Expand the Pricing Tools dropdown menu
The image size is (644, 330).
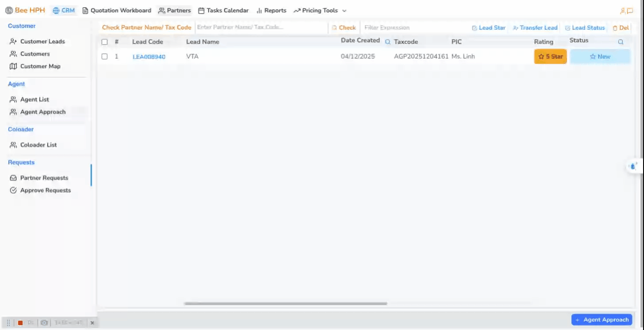320,11
